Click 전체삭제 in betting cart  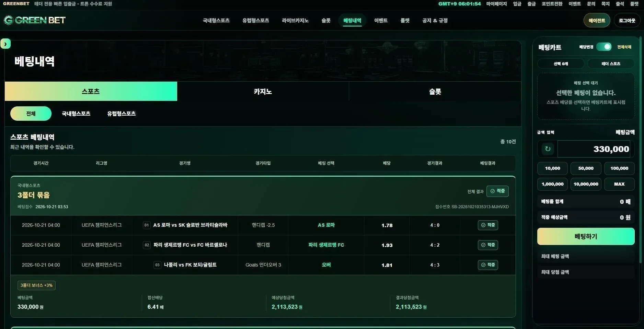tap(624, 47)
